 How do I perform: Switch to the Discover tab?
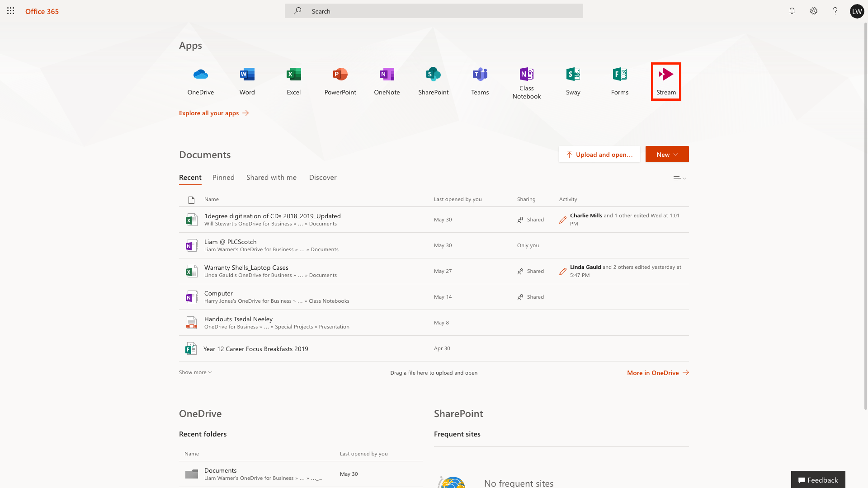(323, 178)
